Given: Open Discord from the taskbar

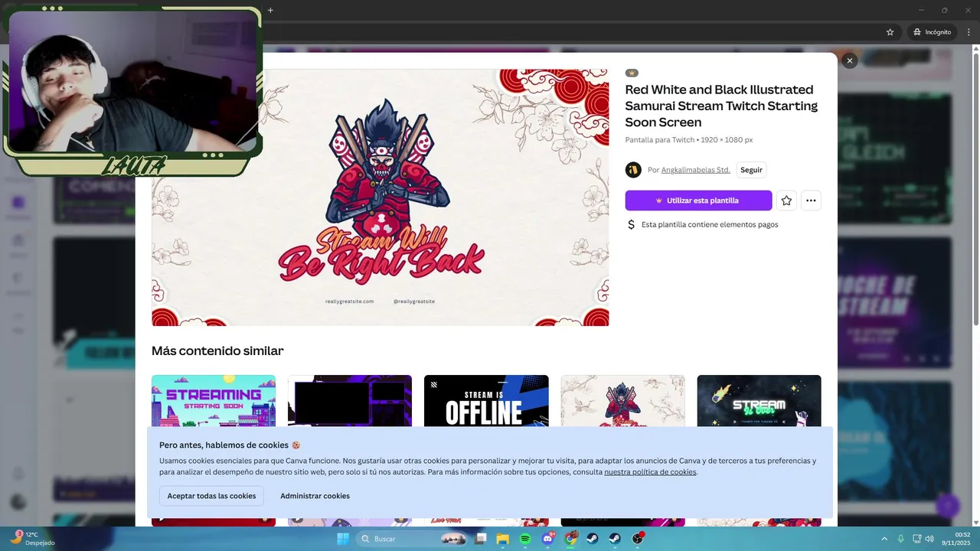Looking at the screenshot, I should click(x=548, y=539).
